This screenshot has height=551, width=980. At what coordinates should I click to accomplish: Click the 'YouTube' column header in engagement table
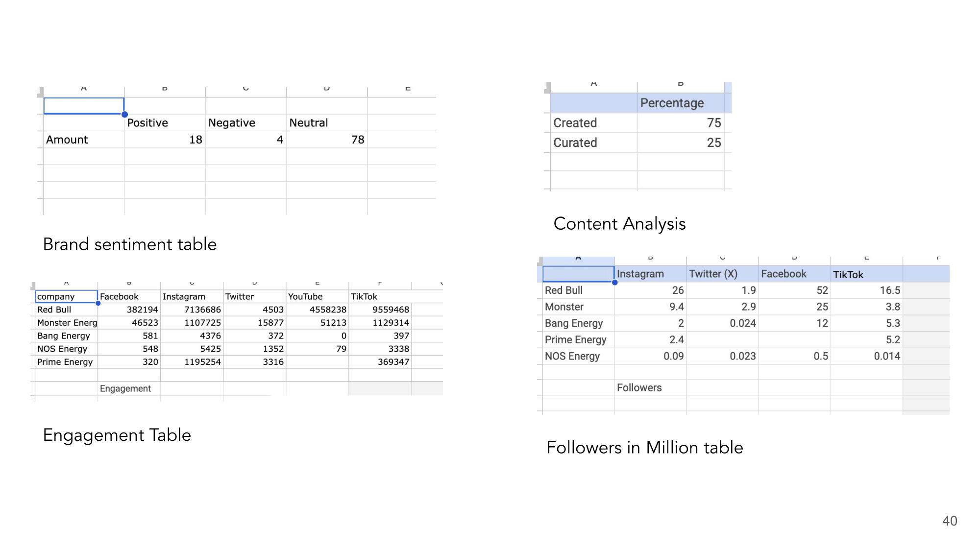click(x=317, y=296)
